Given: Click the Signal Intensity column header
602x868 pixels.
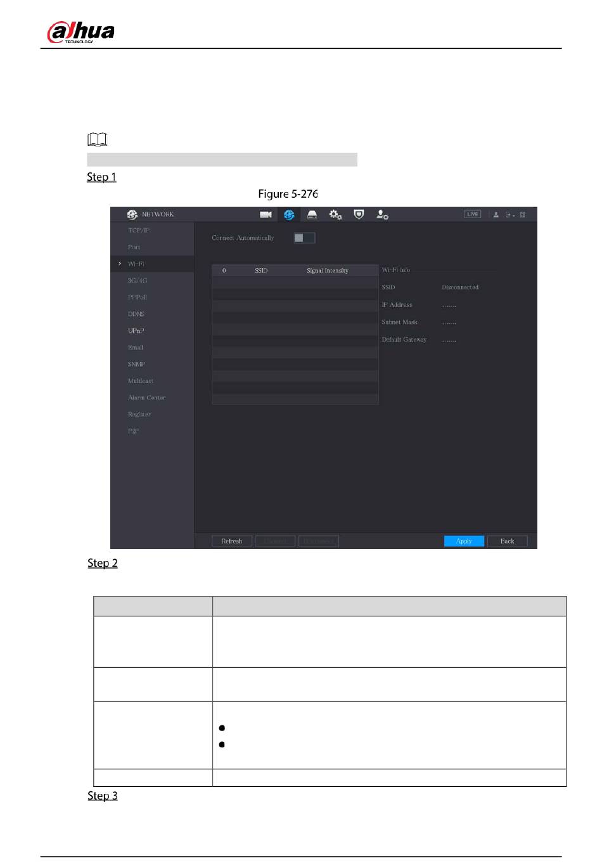Looking at the screenshot, I should click(x=328, y=271).
